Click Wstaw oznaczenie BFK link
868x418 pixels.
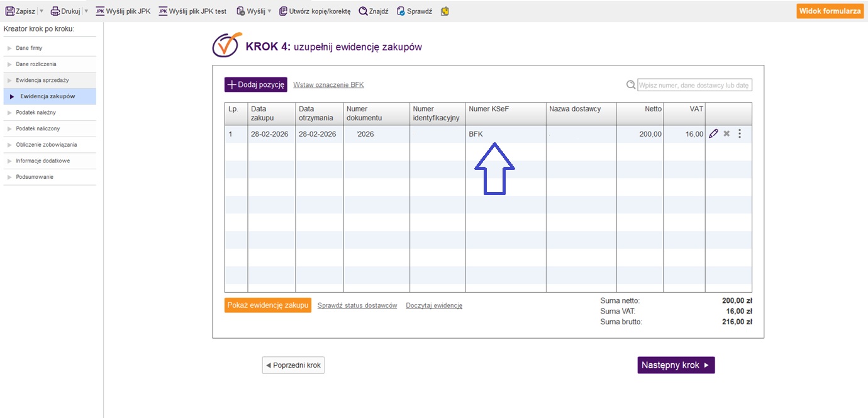coord(328,85)
